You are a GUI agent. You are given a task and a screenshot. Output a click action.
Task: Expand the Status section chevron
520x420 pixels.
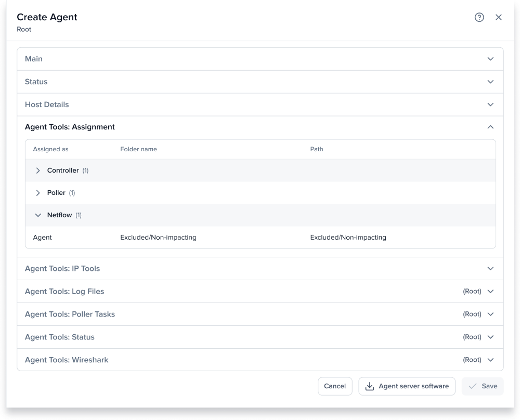(x=490, y=82)
